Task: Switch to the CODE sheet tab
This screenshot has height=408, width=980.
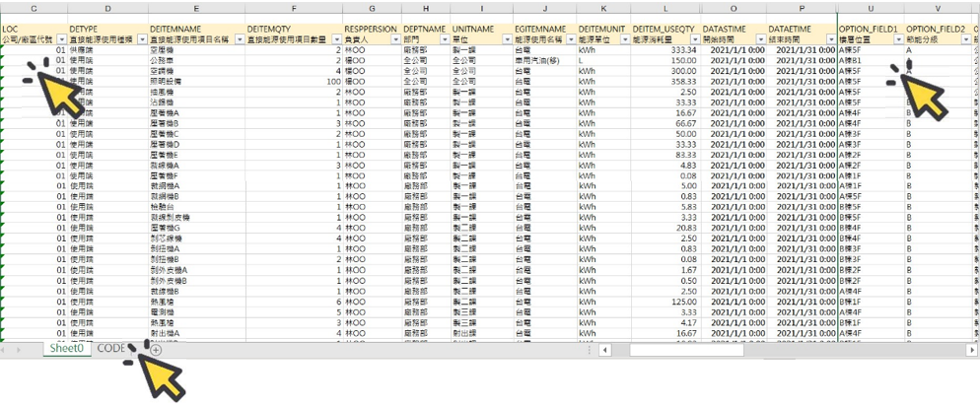Action: 110,349
